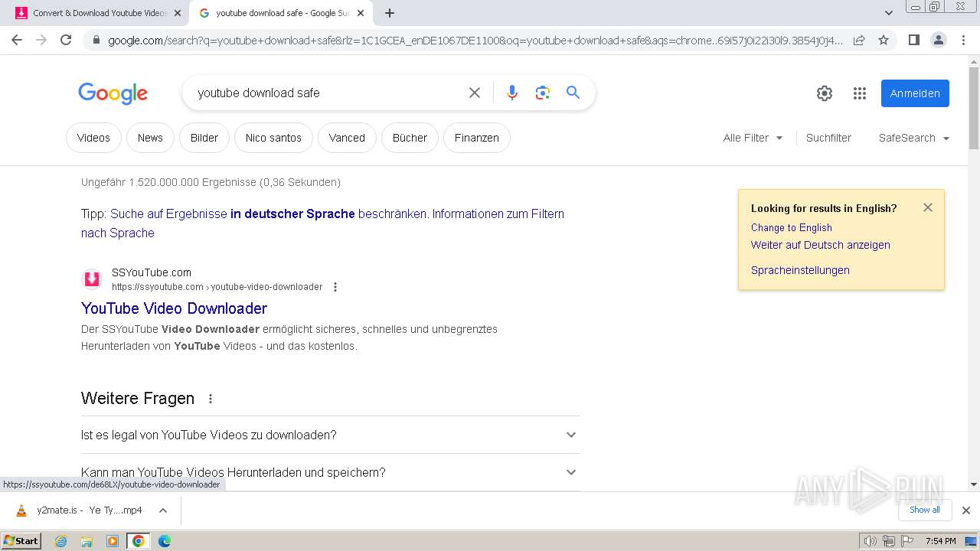Submit search with magnifier icon
The image size is (980, 551).
(x=573, y=93)
